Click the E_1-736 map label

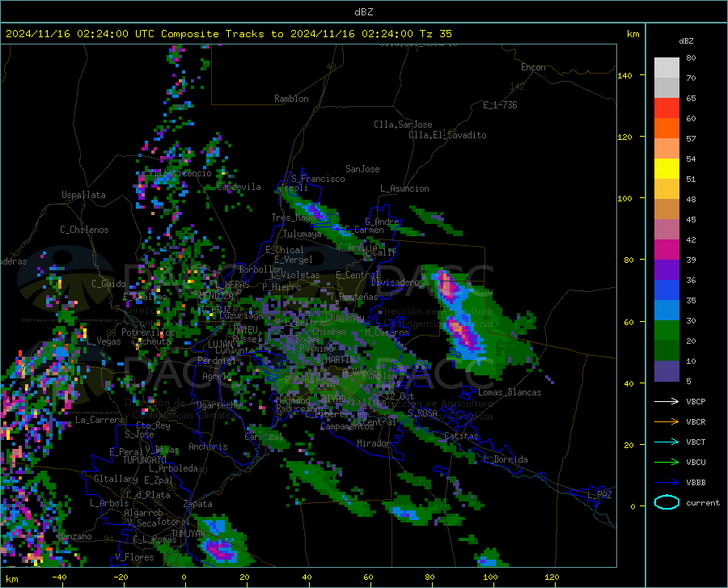coord(500,105)
